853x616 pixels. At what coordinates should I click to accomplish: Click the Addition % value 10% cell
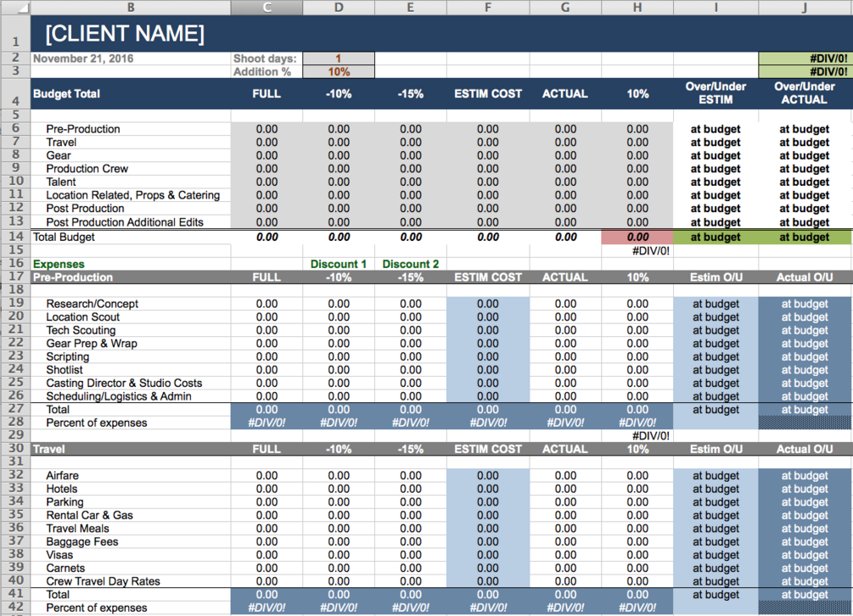pyautogui.click(x=339, y=72)
